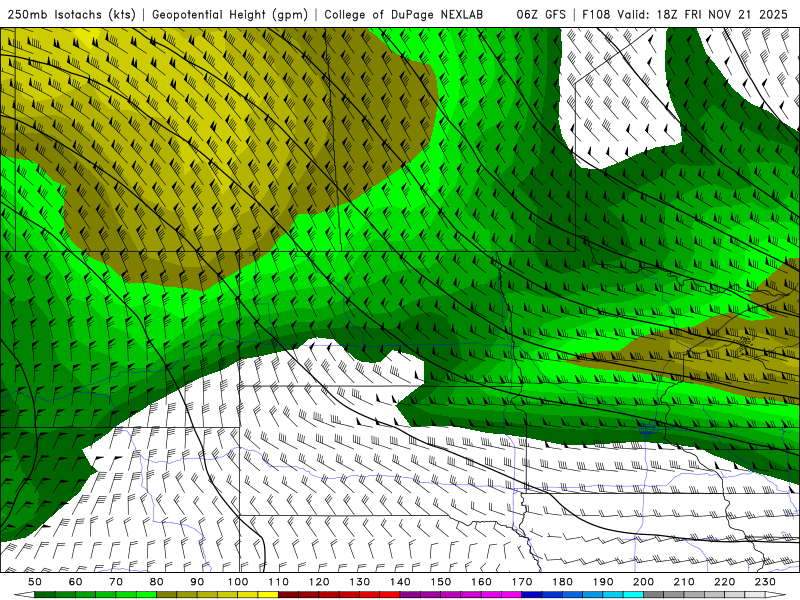
Task: Select the '100' knots legend label
Action: tap(238, 582)
